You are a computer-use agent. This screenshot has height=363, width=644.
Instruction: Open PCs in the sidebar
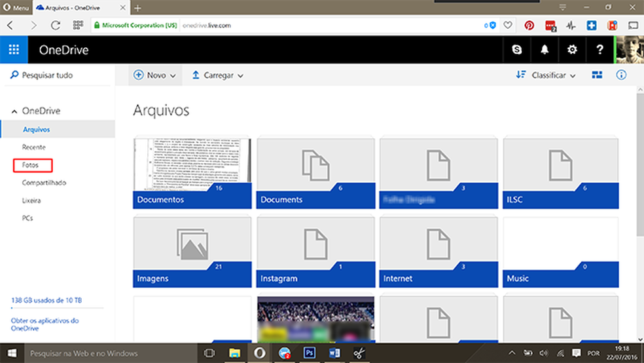click(27, 218)
